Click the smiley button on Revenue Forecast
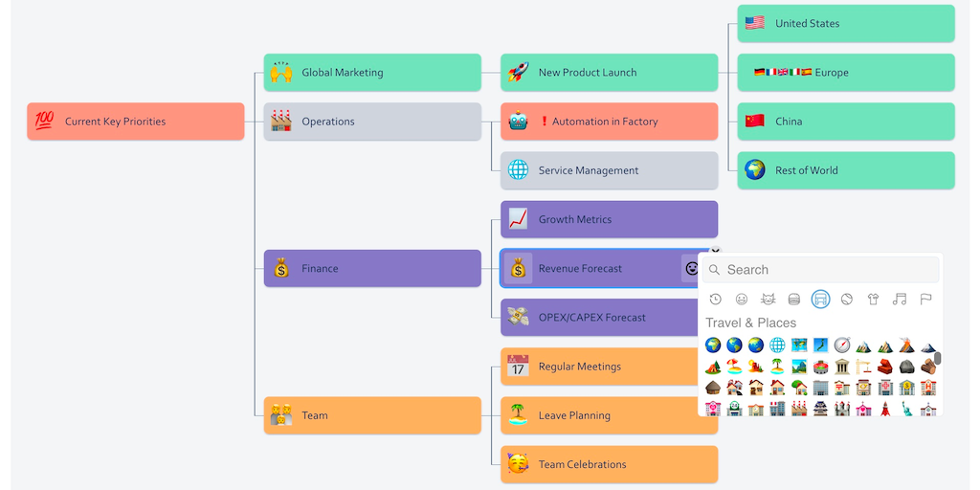The height and width of the screenshot is (490, 980). [691, 269]
